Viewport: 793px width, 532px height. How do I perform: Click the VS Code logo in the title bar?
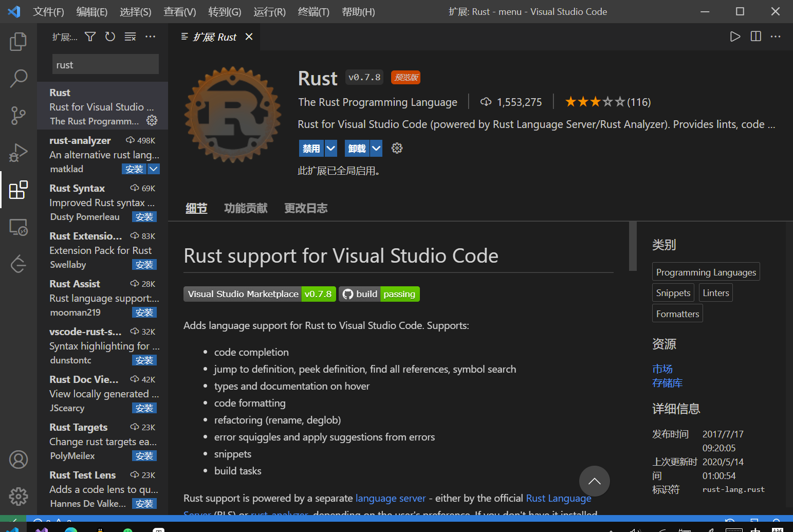tap(14, 11)
